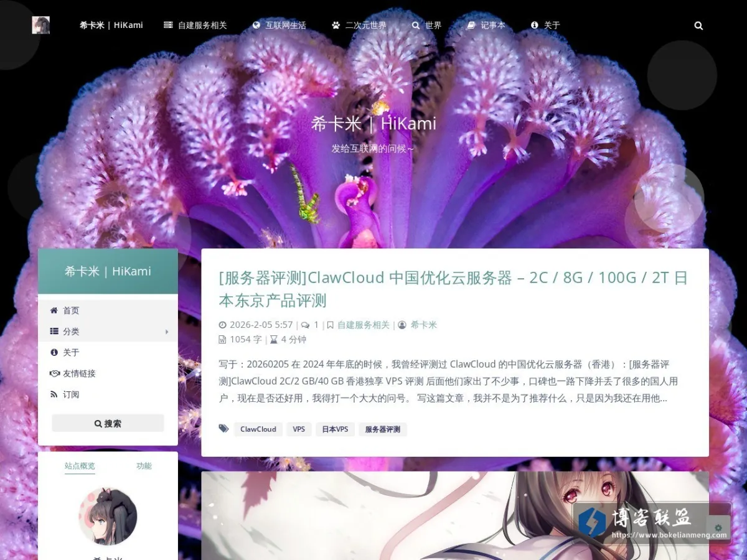The height and width of the screenshot is (560, 747).
Task: Open 友情链接 in sidebar
Action: (x=108, y=373)
